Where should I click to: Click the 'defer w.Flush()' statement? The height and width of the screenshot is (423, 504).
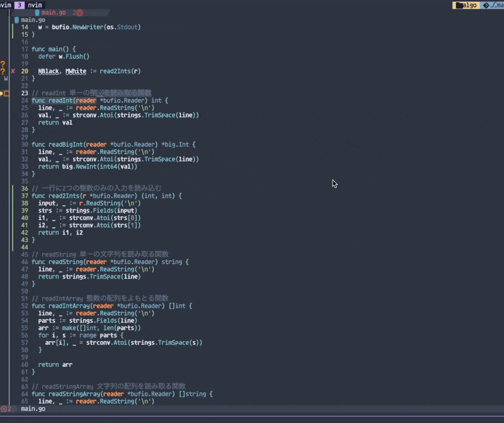64,57
